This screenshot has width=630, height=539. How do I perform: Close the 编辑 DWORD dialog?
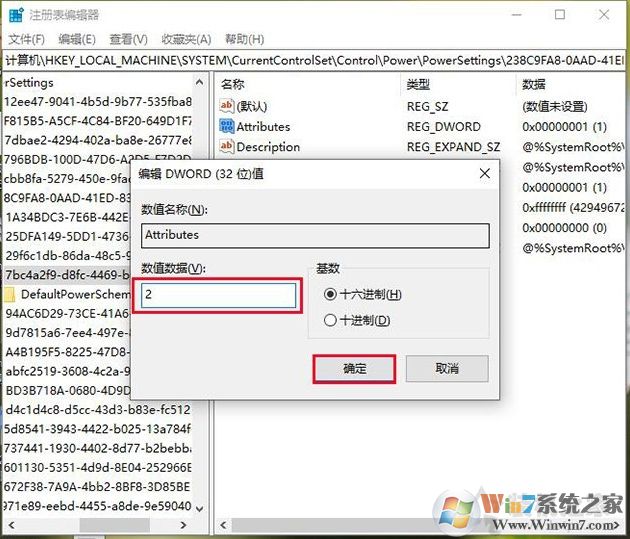[x=485, y=174]
